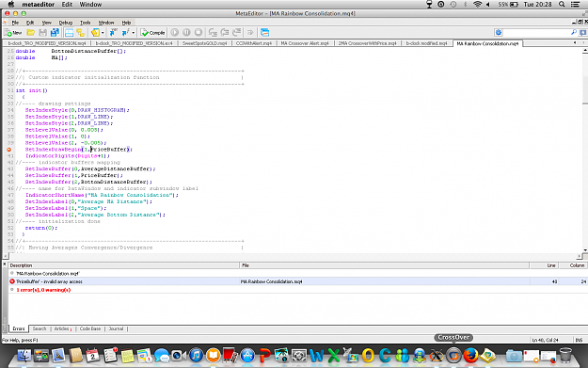Open the Trash in the Dock
Image resolution: width=588 pixels, height=368 pixels.
(x=565, y=355)
